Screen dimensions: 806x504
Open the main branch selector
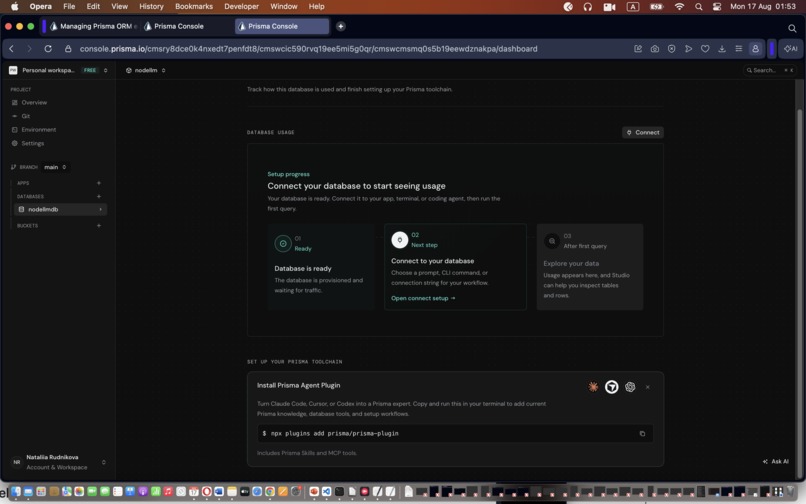(x=54, y=167)
